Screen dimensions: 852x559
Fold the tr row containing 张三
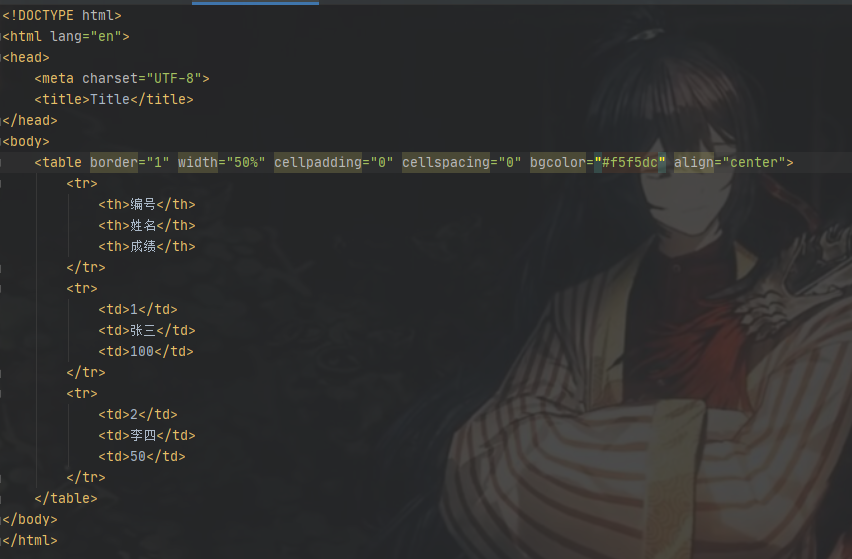pyautogui.click(x=1, y=288)
